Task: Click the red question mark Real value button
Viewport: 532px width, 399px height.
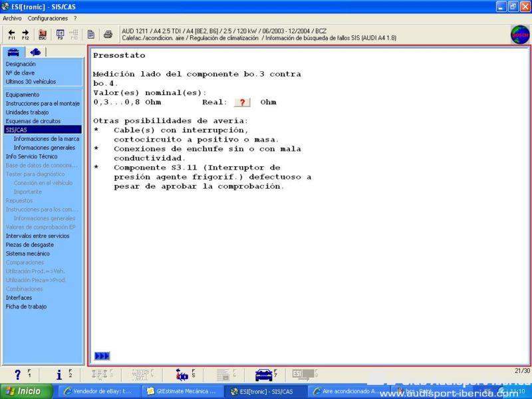Action: [x=242, y=102]
